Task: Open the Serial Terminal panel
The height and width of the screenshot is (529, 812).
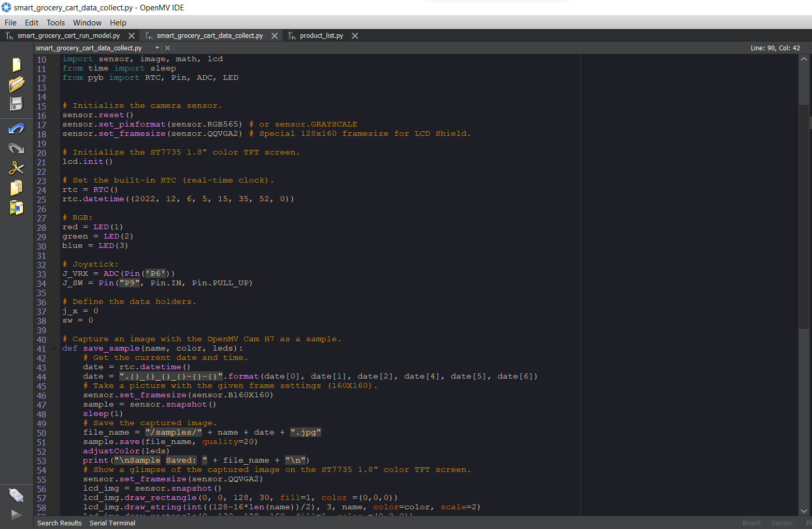Action: 112,523
